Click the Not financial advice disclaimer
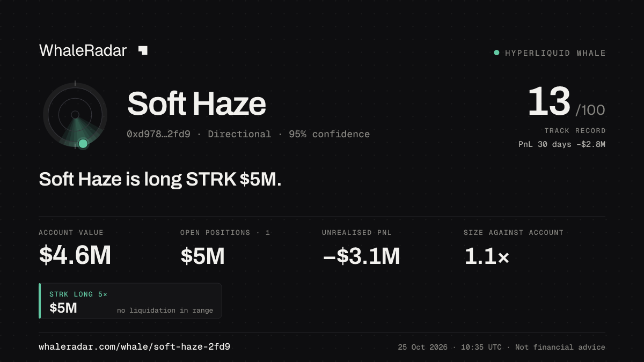Screen dimensions: 644x362 [560, 348]
